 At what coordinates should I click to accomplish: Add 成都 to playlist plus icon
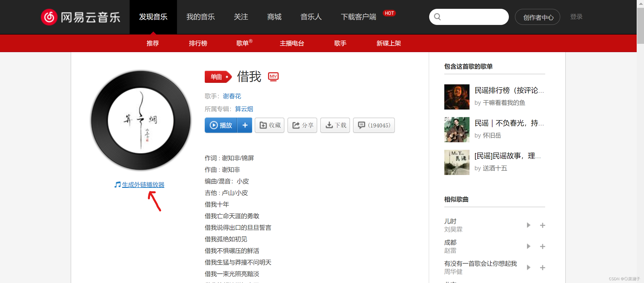coord(543,246)
